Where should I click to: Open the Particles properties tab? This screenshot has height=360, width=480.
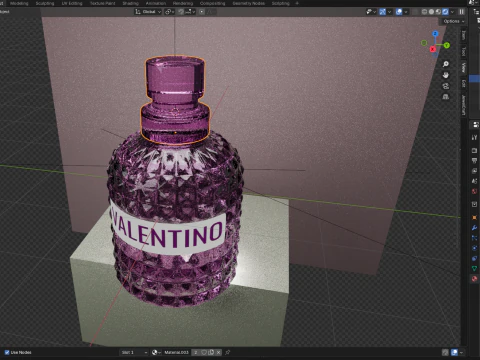tap(474, 238)
